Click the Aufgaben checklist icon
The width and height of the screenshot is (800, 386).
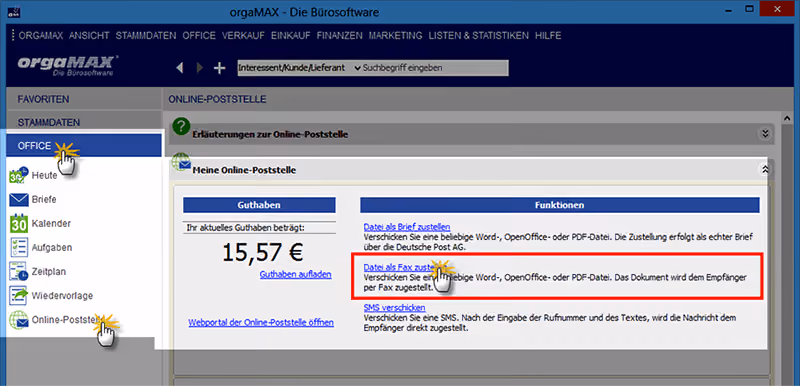(x=18, y=247)
